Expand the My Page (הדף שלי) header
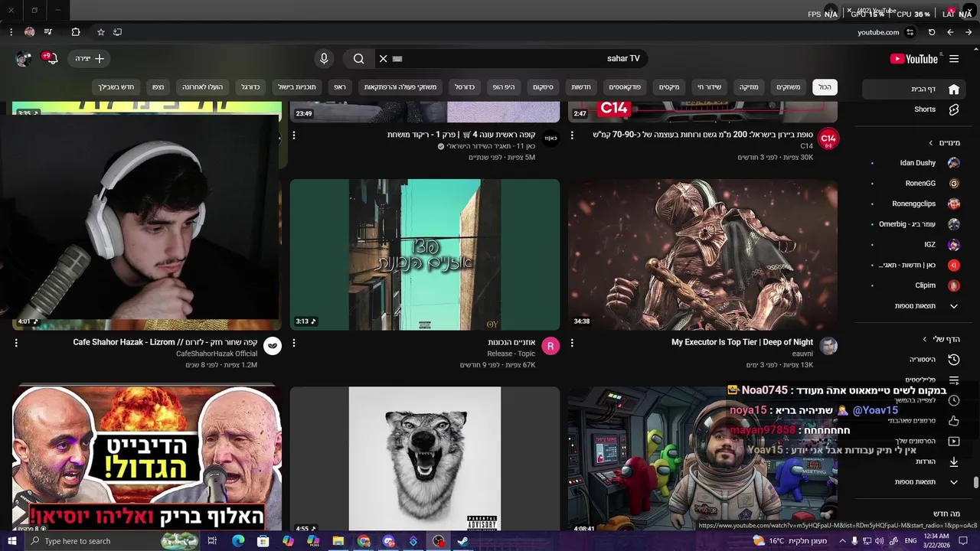This screenshot has width=980, height=551. [x=941, y=339]
